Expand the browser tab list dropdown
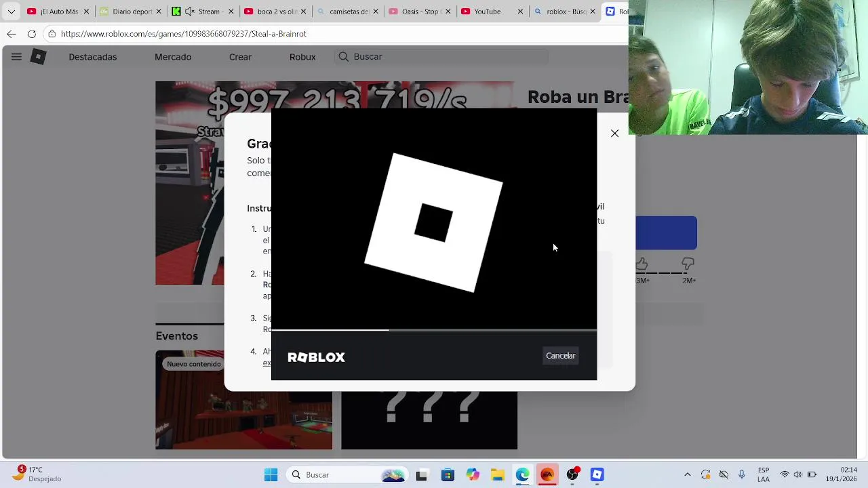 [x=11, y=12]
